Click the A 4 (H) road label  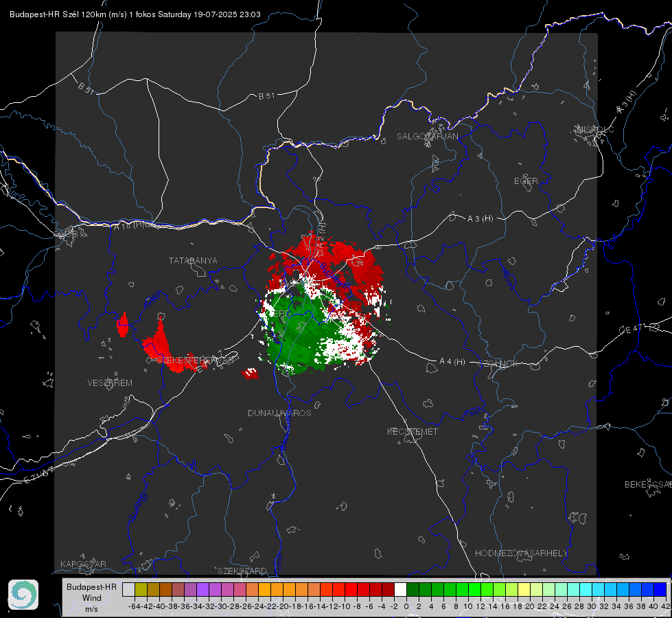[452, 362]
